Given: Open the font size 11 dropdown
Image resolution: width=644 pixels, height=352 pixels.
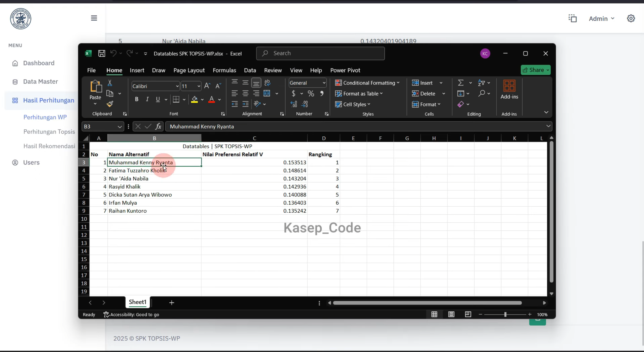Looking at the screenshot, I should [x=199, y=86].
